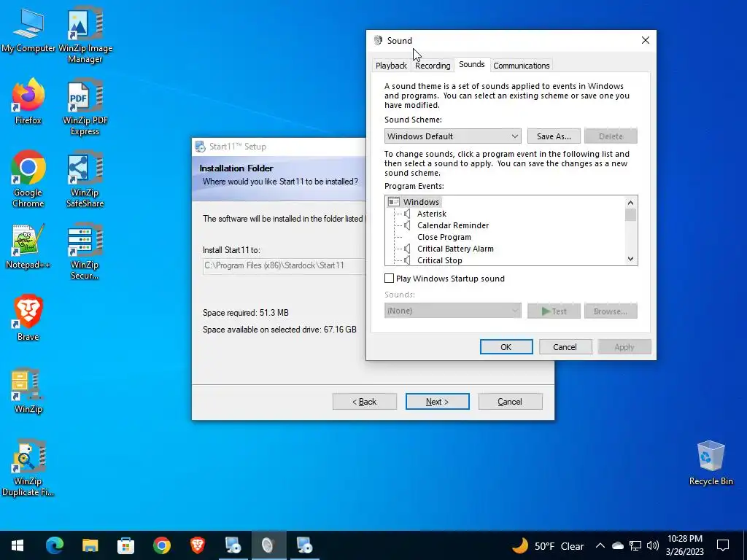This screenshot has width=747, height=560.
Task: Open Brave from the taskbar
Action: pos(197,545)
